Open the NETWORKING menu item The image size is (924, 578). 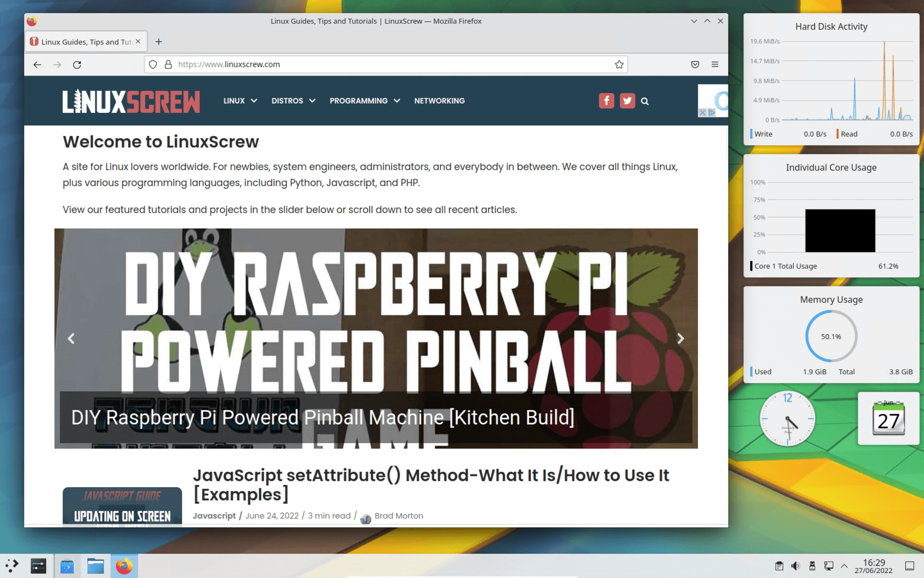(x=439, y=101)
